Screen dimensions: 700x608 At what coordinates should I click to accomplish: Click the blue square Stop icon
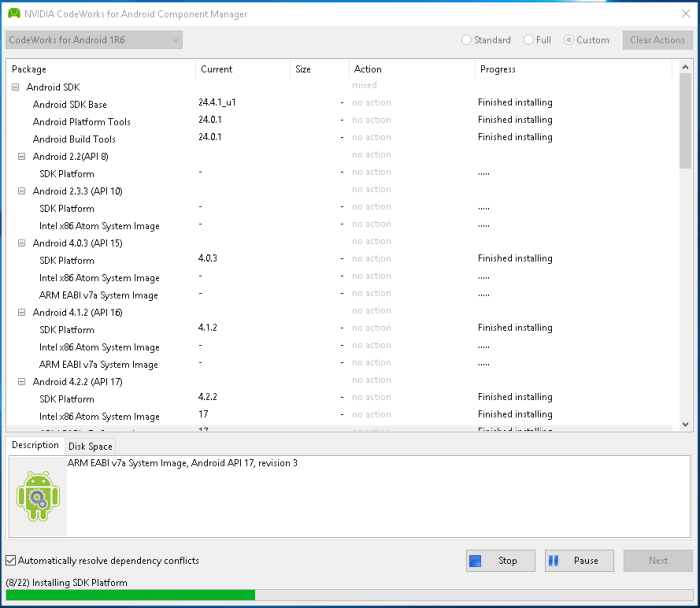pos(475,561)
